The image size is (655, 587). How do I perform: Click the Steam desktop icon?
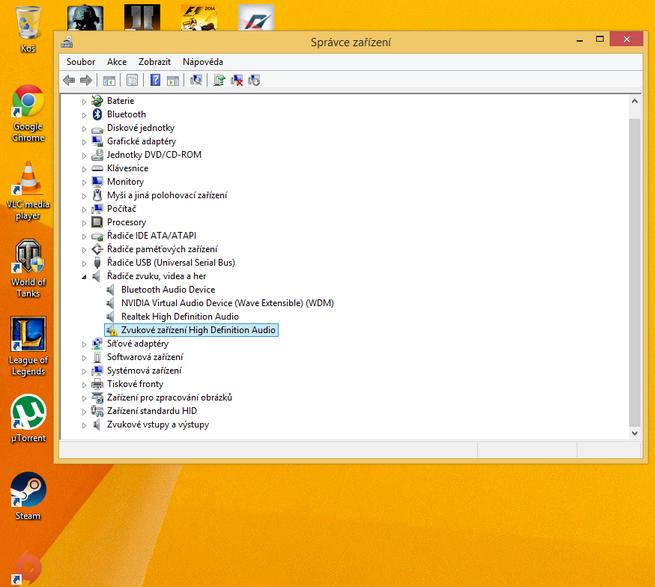pos(28,496)
